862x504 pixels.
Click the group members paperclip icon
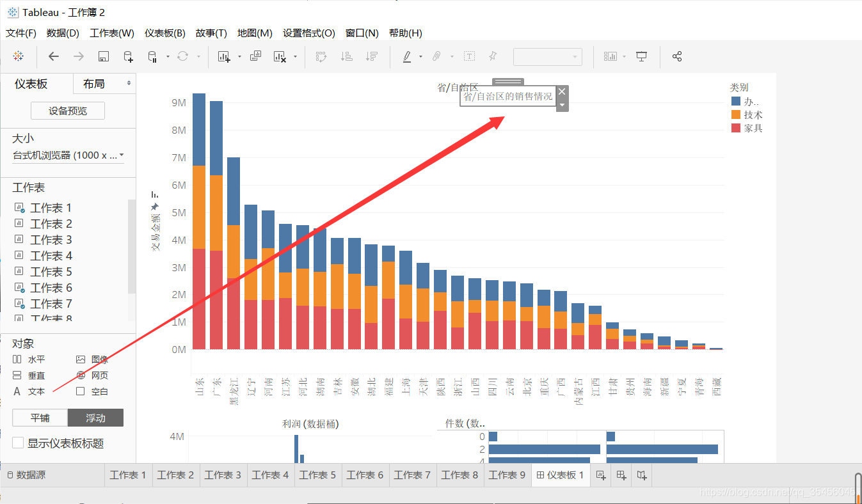pyautogui.click(x=436, y=56)
